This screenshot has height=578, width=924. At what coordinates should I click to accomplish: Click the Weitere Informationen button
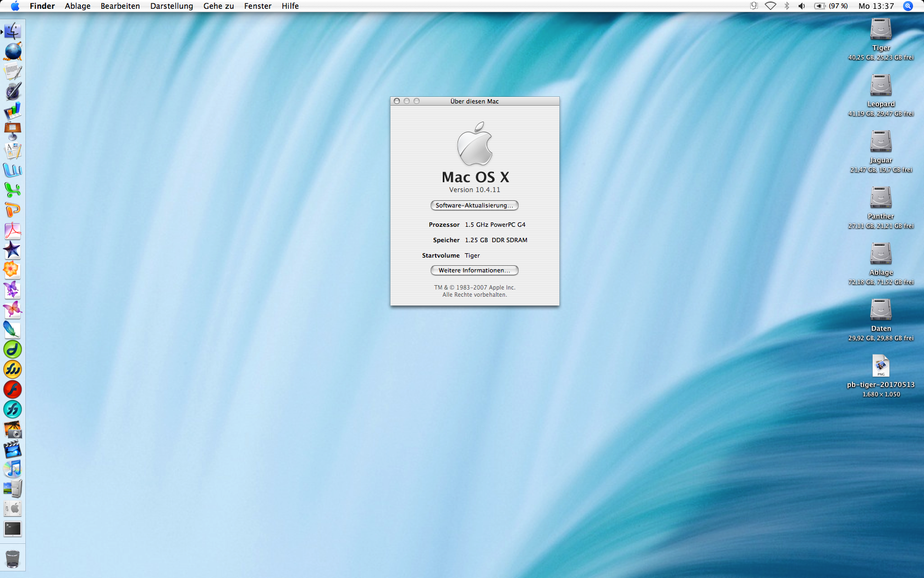pyautogui.click(x=474, y=270)
